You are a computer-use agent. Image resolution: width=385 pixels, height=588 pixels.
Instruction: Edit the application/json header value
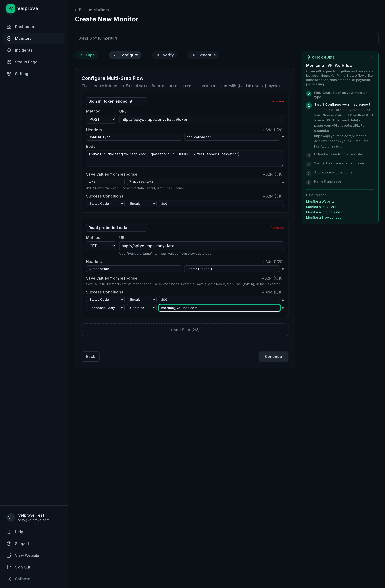[232, 137]
